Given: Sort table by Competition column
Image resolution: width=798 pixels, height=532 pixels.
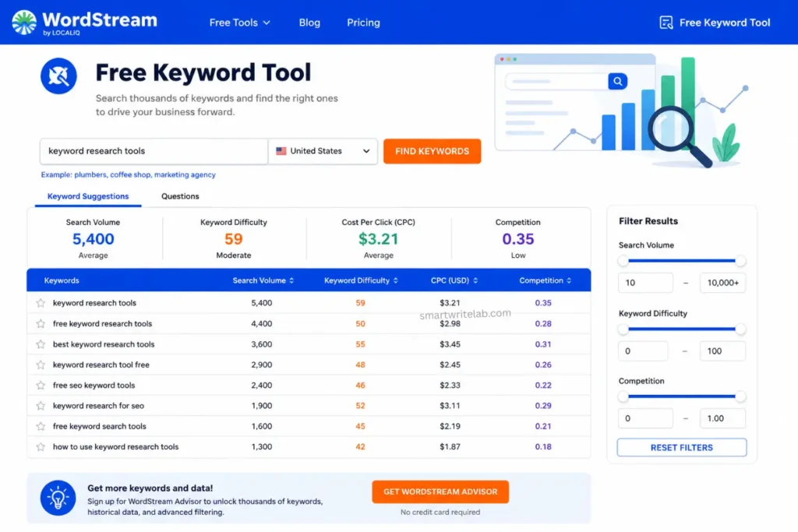Looking at the screenshot, I should coord(545,280).
